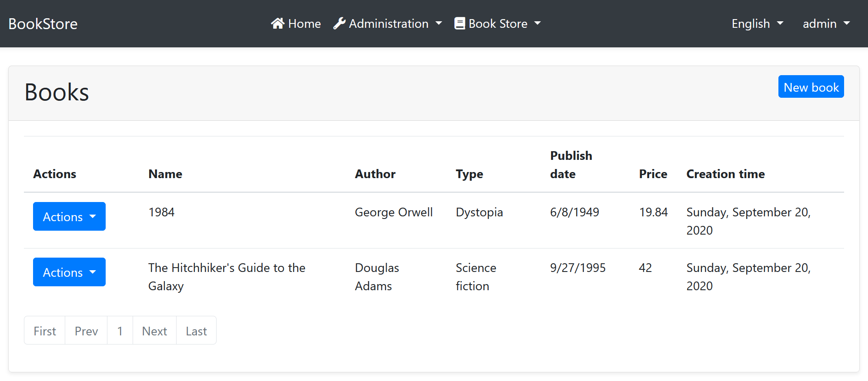
Task: Click the BookStore brand logo
Action: click(x=43, y=24)
